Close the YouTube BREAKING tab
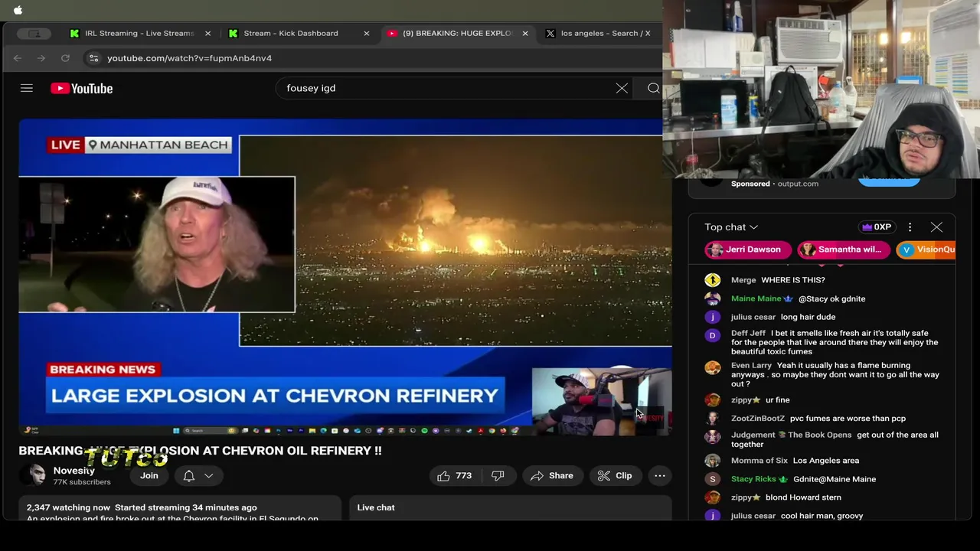980x551 pixels. [x=525, y=34]
